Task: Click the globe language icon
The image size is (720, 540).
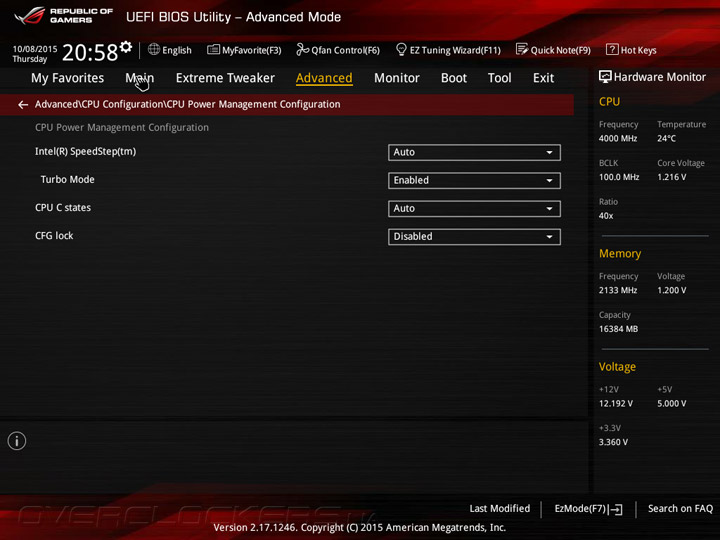Action: [154, 49]
